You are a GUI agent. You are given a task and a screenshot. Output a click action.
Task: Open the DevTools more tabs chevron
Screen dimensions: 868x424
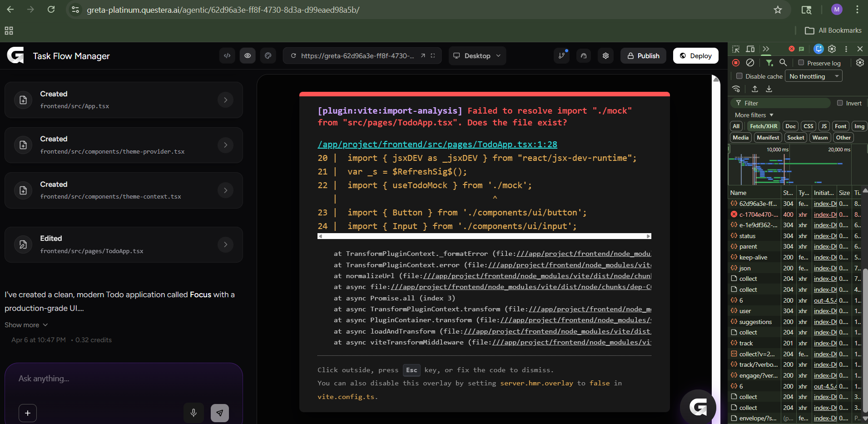[x=766, y=49]
